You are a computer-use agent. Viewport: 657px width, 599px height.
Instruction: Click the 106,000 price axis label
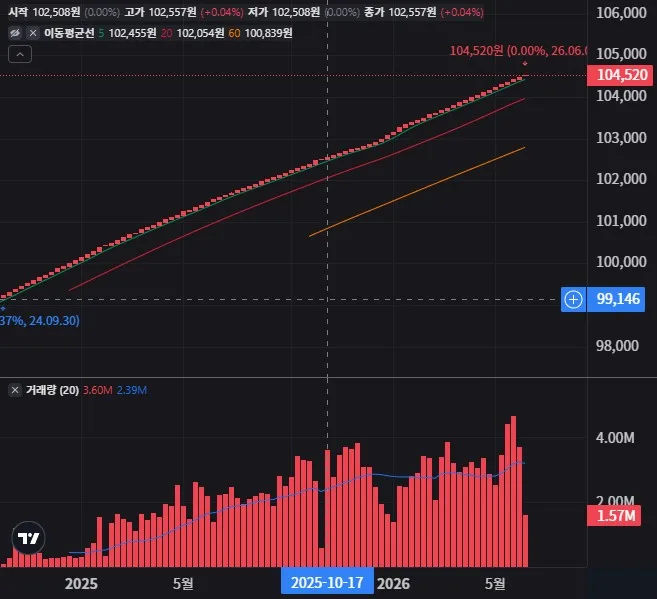point(621,13)
